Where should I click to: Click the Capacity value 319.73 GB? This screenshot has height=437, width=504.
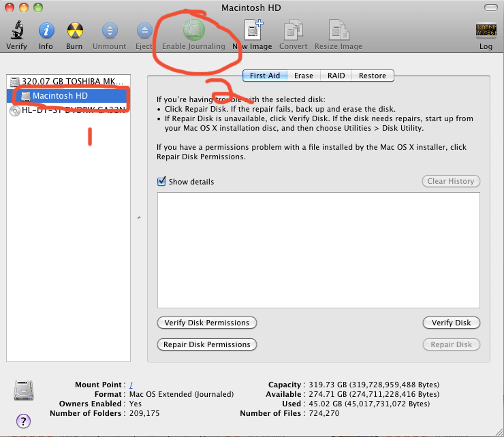(x=374, y=385)
